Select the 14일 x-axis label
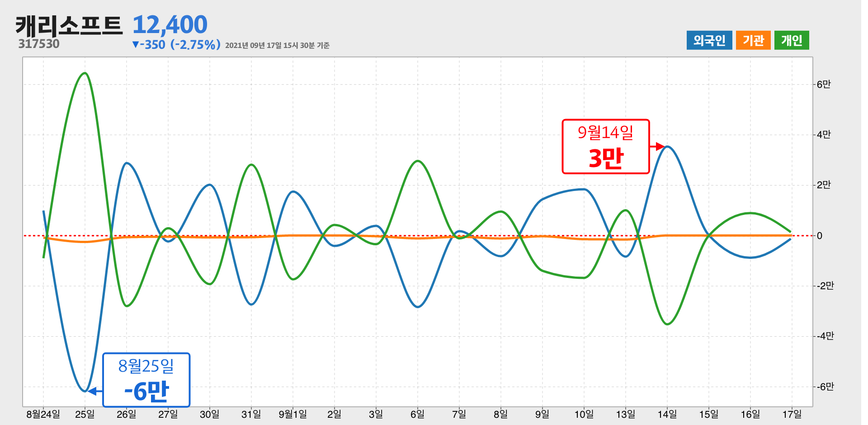 (x=667, y=414)
